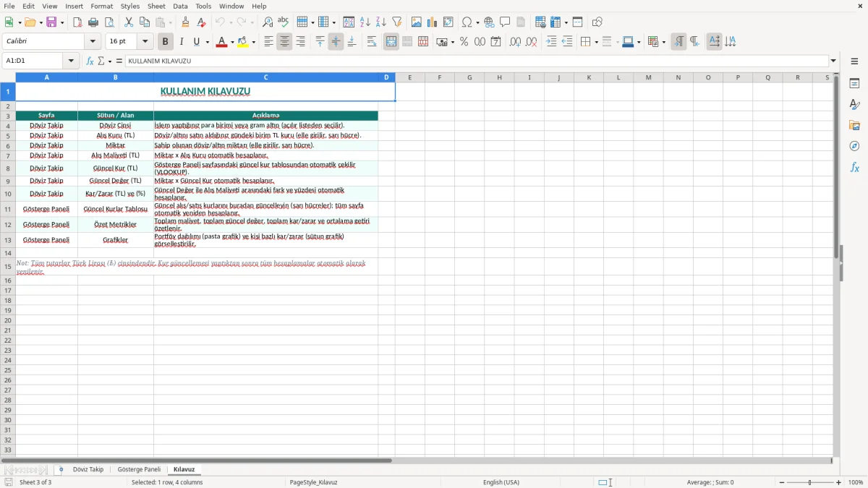Toggle Italic formatting
This screenshot has height=488, width=868.
[181, 42]
